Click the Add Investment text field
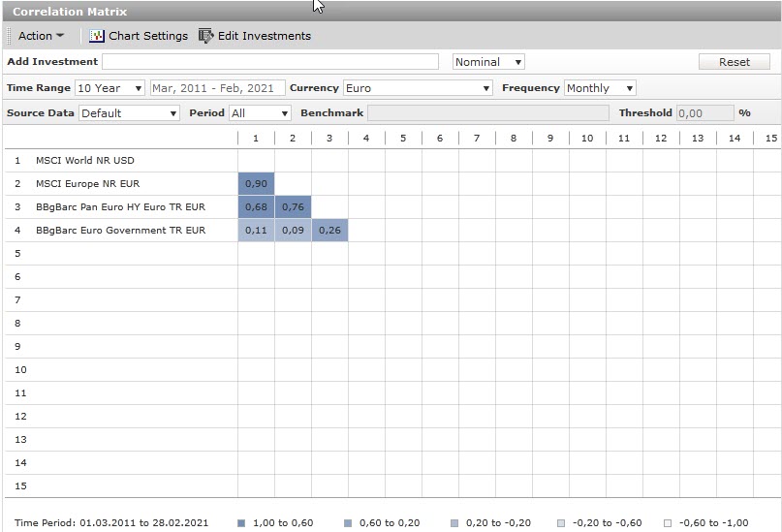The width and height of the screenshot is (782, 532). point(270,62)
